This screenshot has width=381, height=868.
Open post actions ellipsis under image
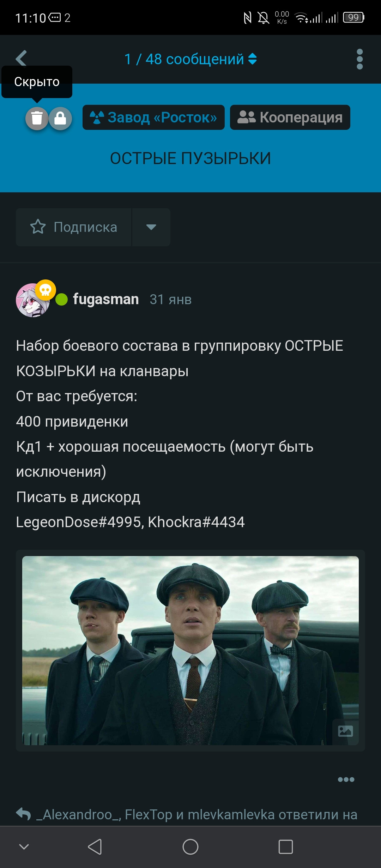click(x=346, y=779)
